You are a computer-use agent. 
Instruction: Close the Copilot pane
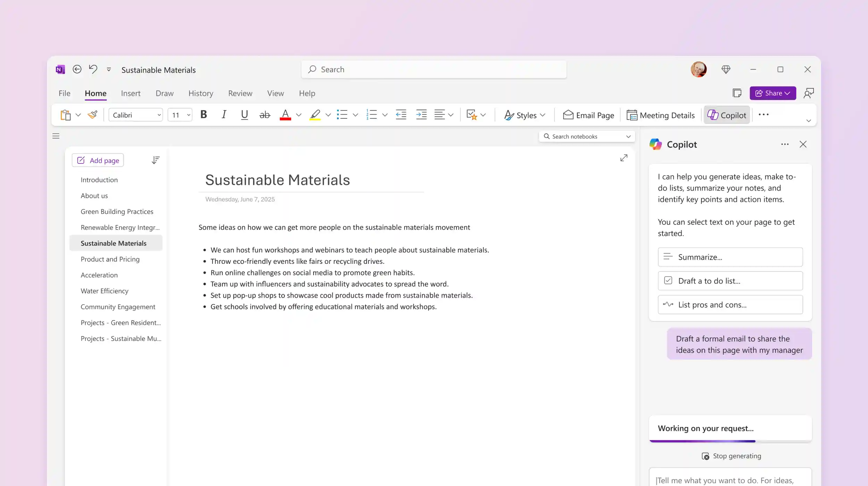[803, 144]
